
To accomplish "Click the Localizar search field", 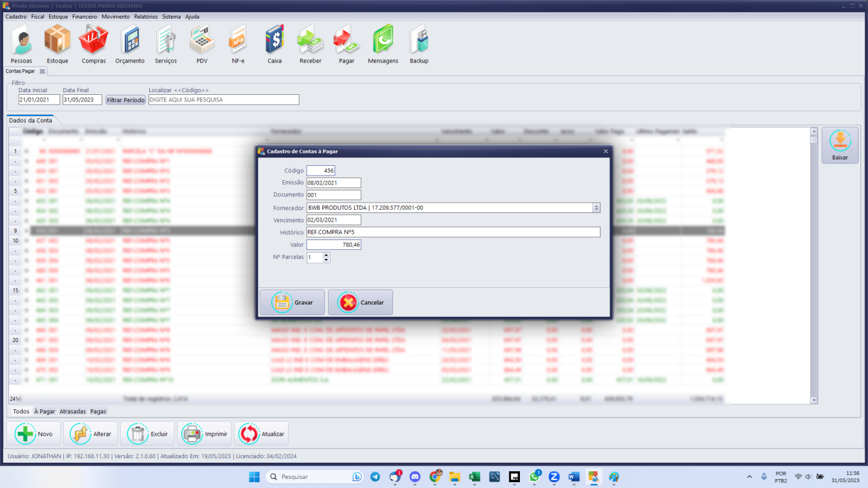I will pos(223,99).
